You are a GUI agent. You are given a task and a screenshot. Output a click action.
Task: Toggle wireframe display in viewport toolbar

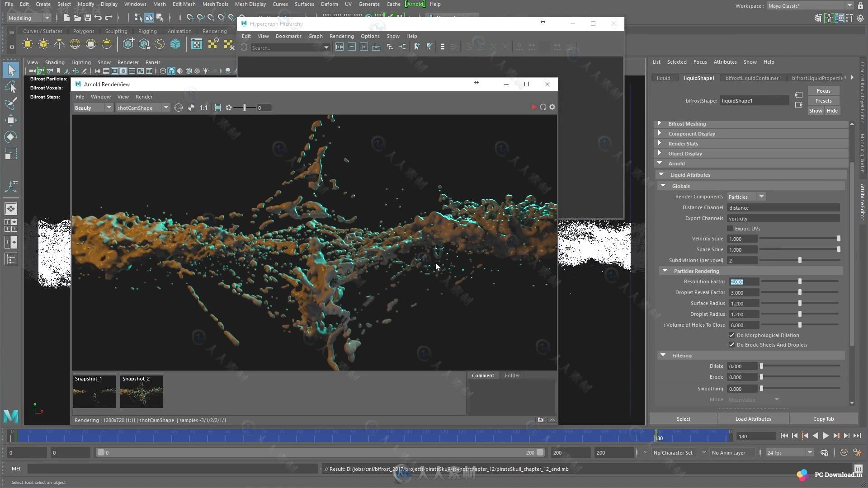pyautogui.click(x=163, y=71)
